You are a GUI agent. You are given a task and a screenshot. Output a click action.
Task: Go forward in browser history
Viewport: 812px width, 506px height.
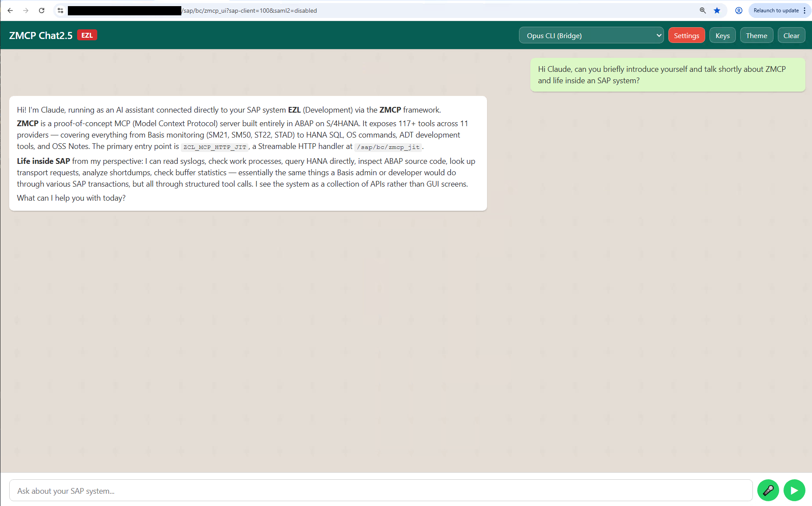pos(26,11)
